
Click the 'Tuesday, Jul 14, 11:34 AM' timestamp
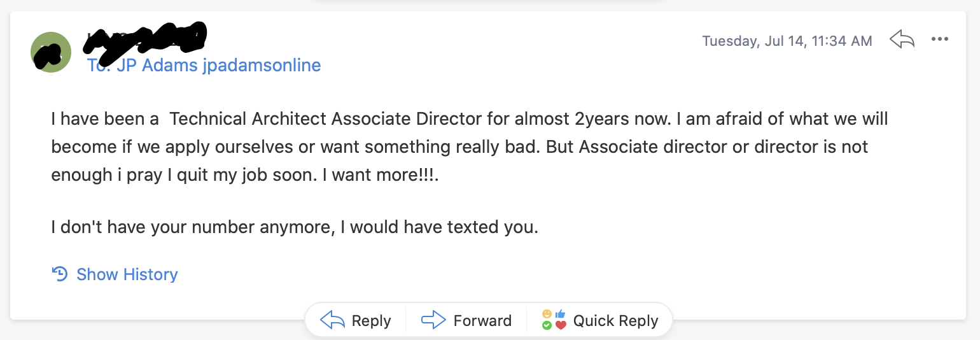click(x=787, y=41)
